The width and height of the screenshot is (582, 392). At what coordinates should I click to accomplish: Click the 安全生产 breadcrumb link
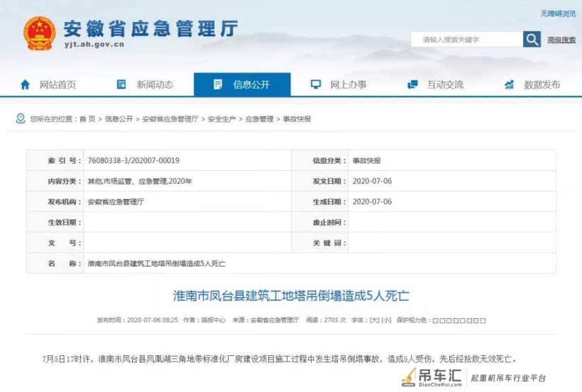(x=221, y=119)
